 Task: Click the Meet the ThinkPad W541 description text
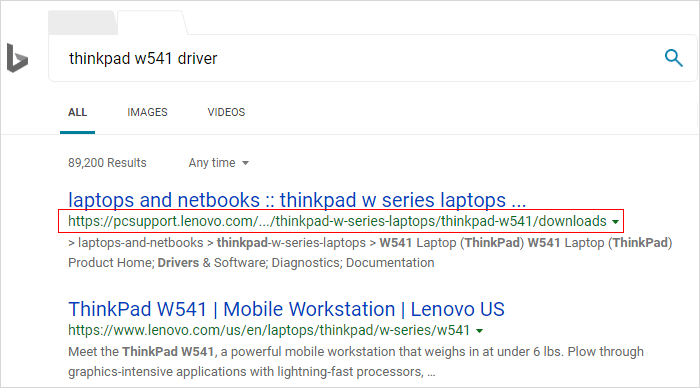[x=356, y=362]
